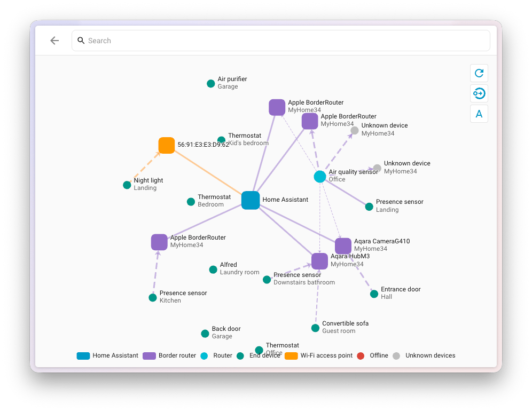Image resolution: width=532 pixels, height=412 pixels.
Task: Click the 56:91:E3:E3:D9:62 label
Action: (x=203, y=145)
